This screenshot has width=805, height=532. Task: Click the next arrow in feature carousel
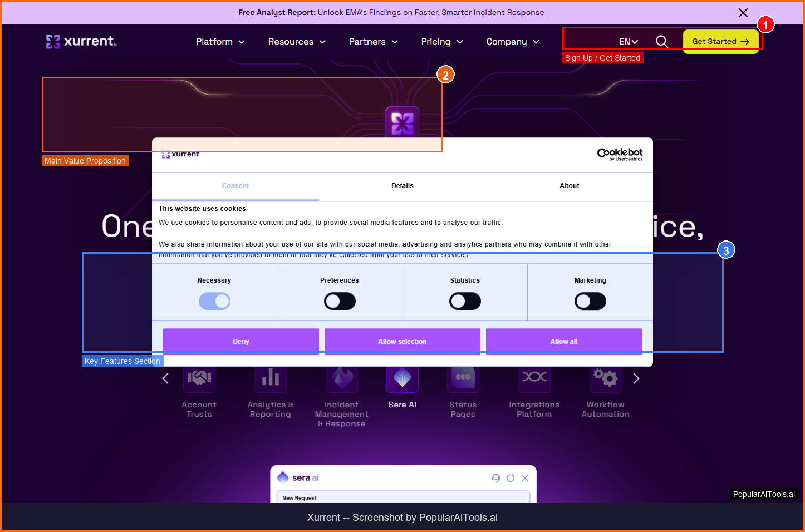[x=636, y=379]
